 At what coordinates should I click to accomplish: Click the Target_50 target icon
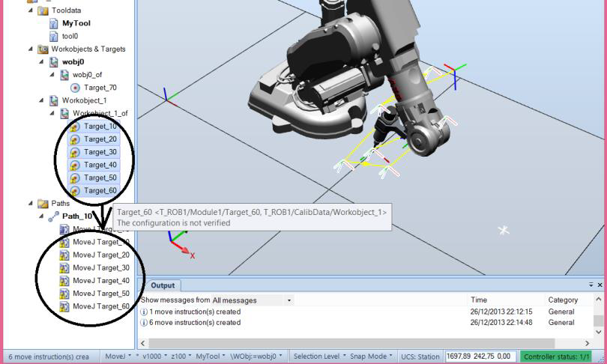coord(75,178)
